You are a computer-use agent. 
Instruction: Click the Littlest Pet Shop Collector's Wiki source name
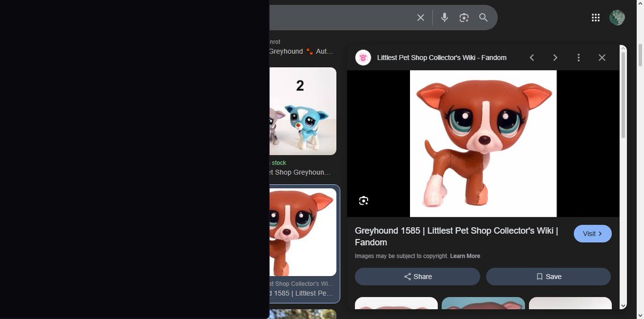(x=442, y=57)
